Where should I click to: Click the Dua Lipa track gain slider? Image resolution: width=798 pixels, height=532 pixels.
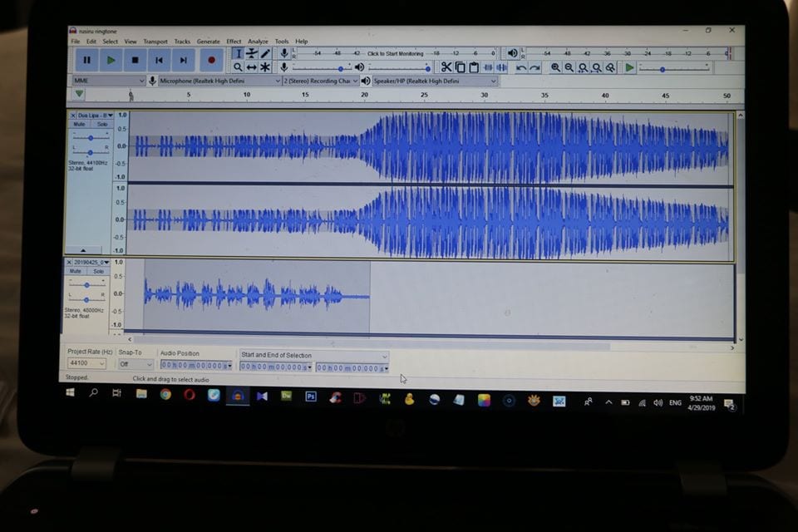click(90, 138)
